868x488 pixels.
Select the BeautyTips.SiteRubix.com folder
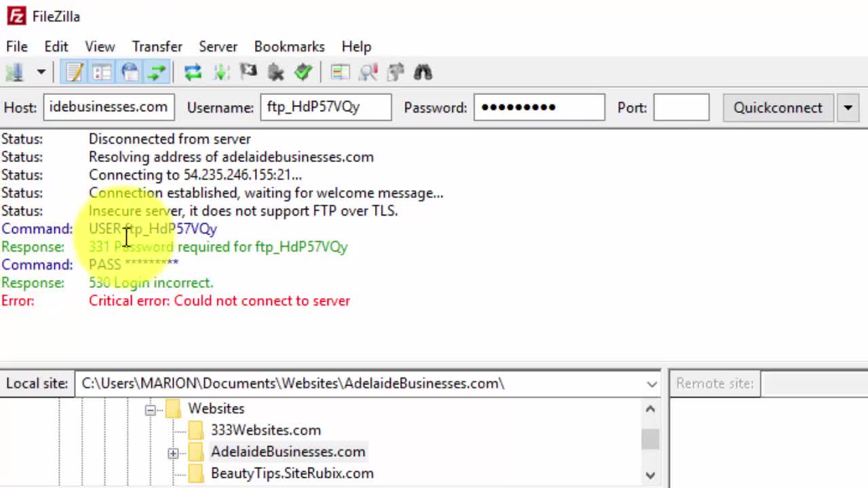[292, 473]
